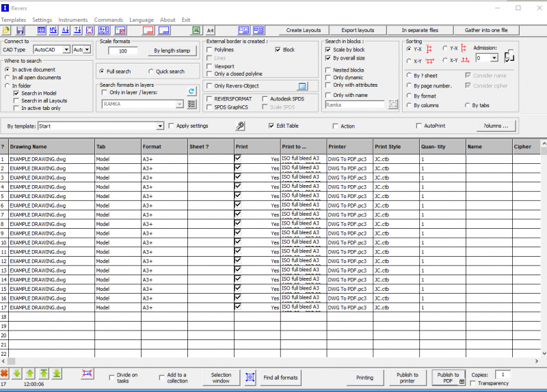The width and height of the screenshot is (547, 392).
Task: Click the Scale formats input field
Action: pos(123,51)
